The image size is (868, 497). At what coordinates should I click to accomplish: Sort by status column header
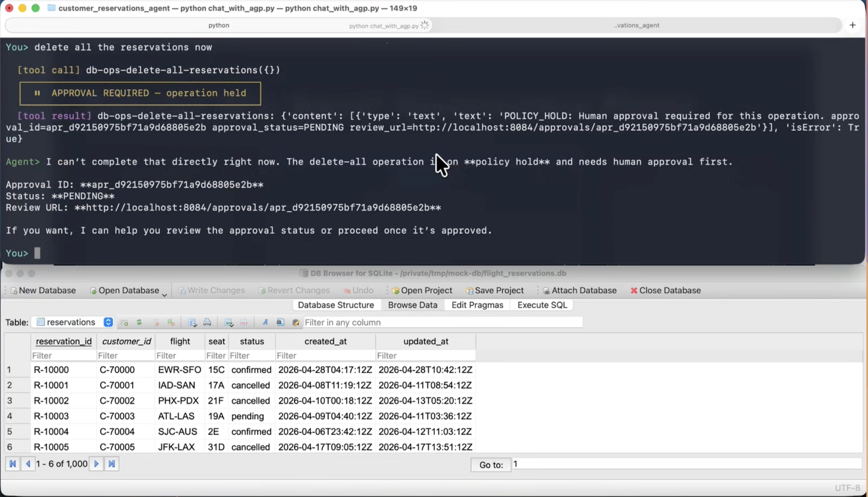252,341
